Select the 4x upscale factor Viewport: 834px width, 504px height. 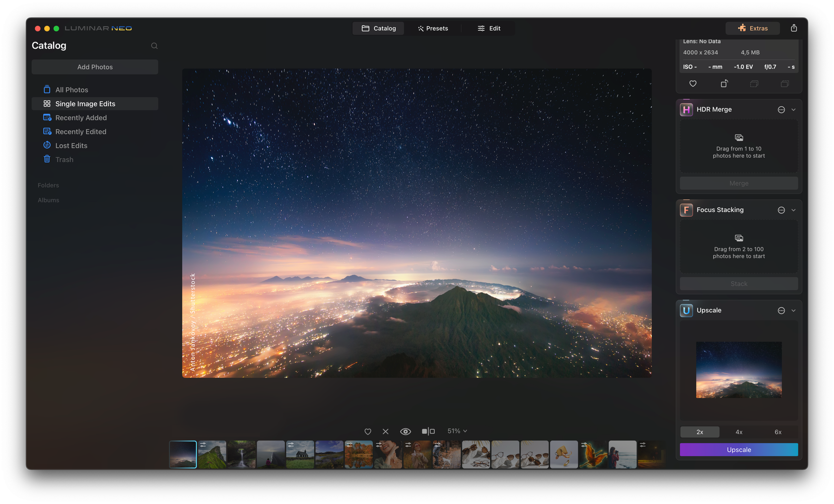739,432
